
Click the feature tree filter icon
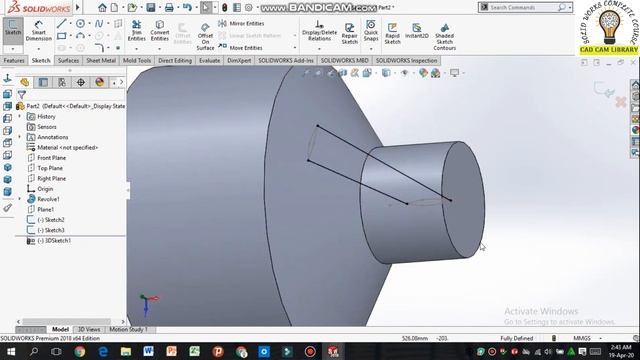[22, 95]
